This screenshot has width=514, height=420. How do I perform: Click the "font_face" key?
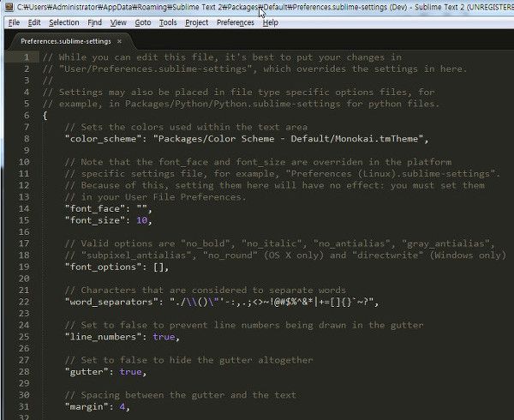click(95, 208)
